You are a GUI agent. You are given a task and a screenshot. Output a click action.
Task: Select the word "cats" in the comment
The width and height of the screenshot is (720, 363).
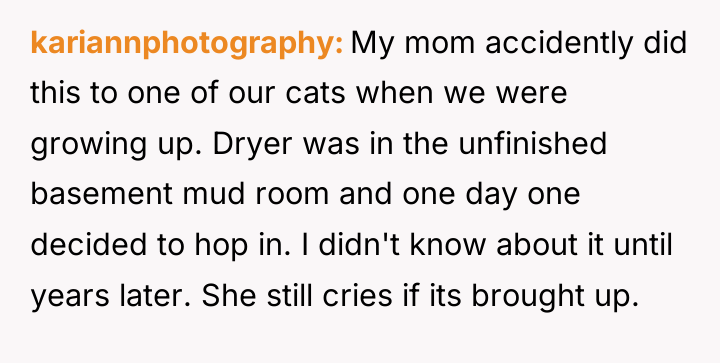tap(315, 93)
